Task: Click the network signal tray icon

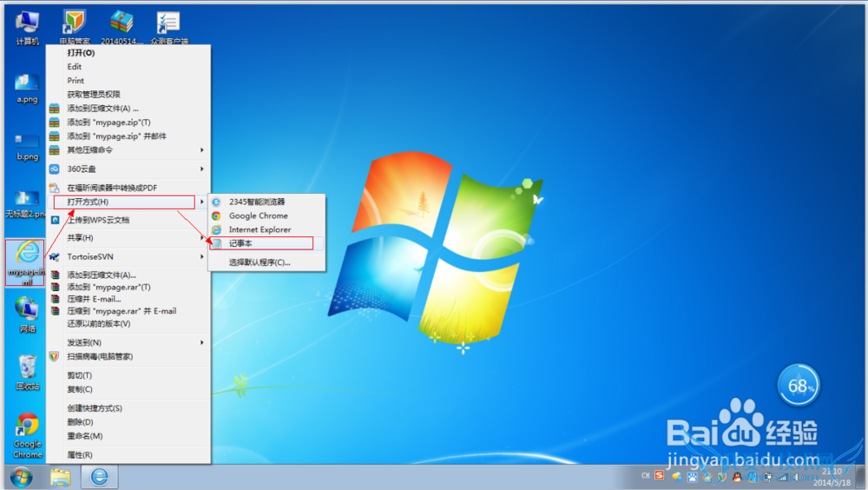Action: [783, 477]
